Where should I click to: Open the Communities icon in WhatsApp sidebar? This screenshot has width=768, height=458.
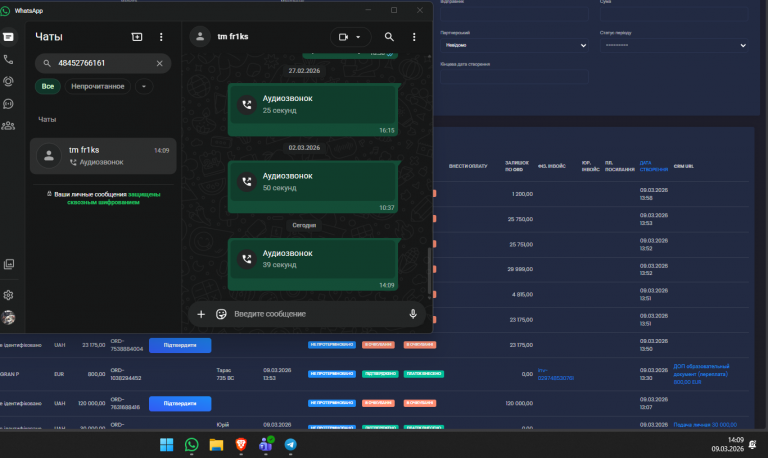(8, 126)
